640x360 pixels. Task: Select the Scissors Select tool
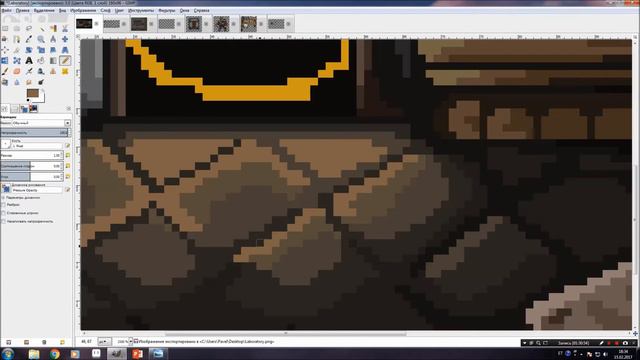click(x=65, y=29)
